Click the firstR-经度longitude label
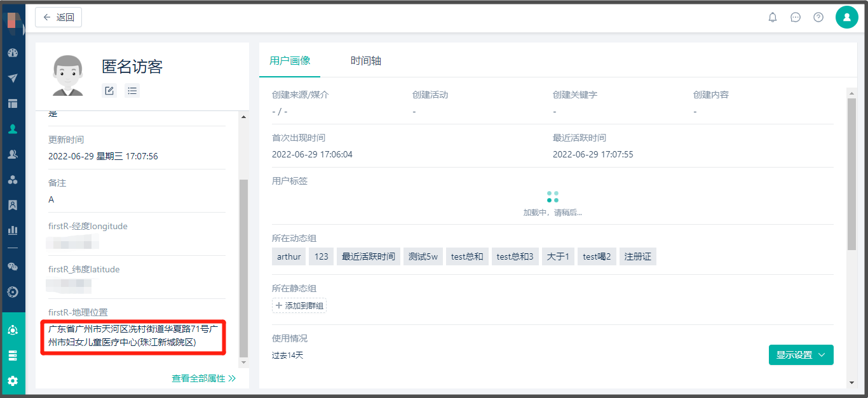The image size is (868, 398). [x=88, y=226]
